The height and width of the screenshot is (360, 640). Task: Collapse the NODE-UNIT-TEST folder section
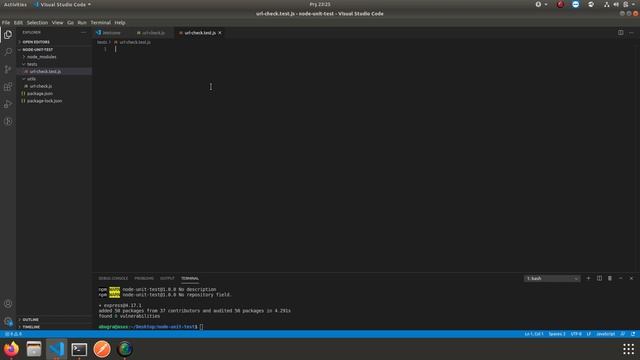coord(38,49)
